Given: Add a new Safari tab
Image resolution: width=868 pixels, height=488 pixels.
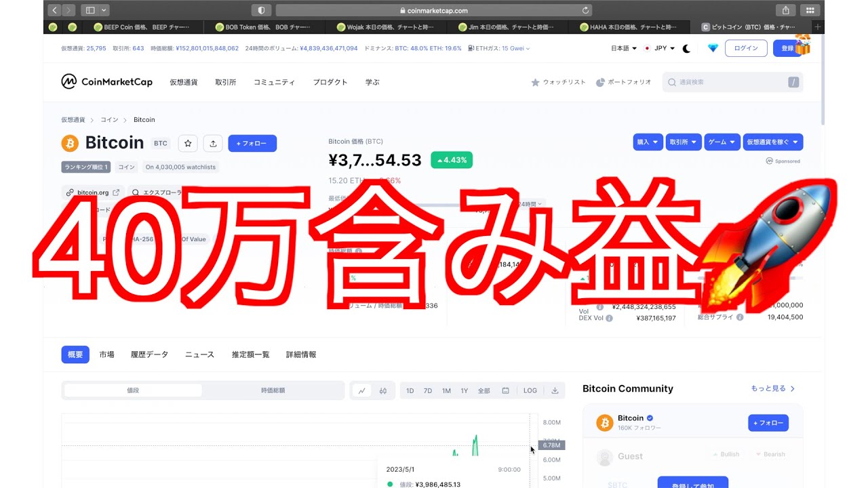Looking at the screenshot, I should (x=818, y=27).
